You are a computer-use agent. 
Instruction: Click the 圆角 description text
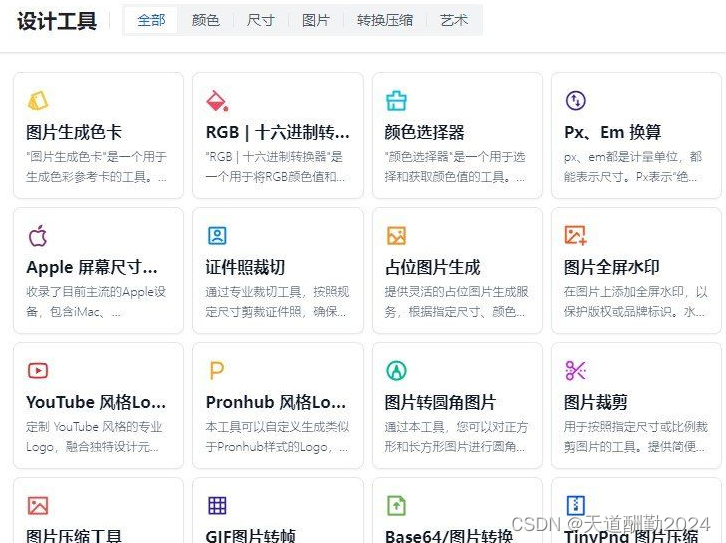[456, 437]
